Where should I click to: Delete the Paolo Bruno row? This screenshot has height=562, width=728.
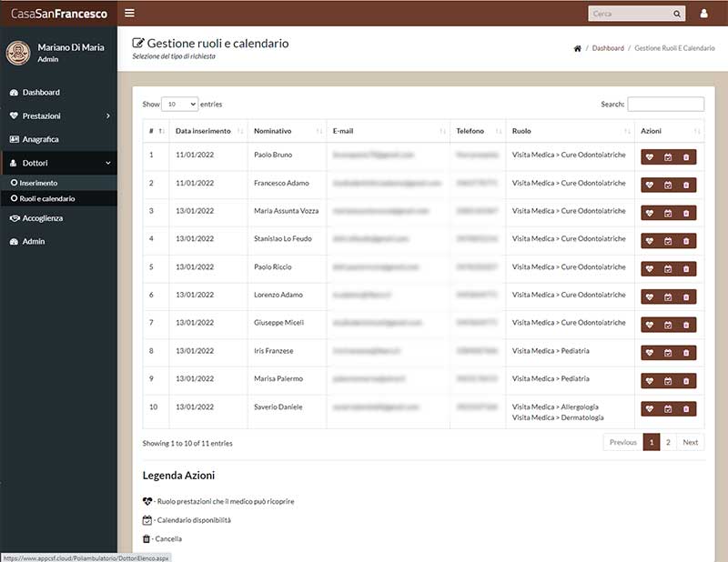point(686,157)
